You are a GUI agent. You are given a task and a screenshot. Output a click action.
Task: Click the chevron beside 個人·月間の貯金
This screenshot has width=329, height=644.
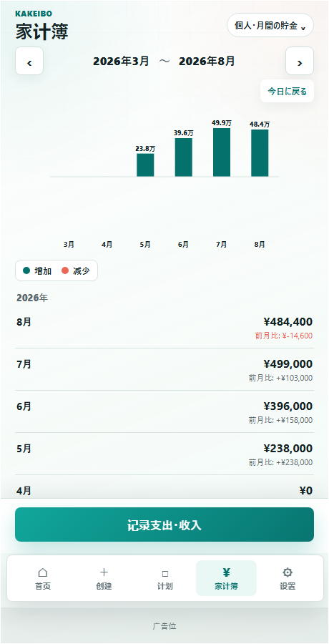pyautogui.click(x=303, y=27)
